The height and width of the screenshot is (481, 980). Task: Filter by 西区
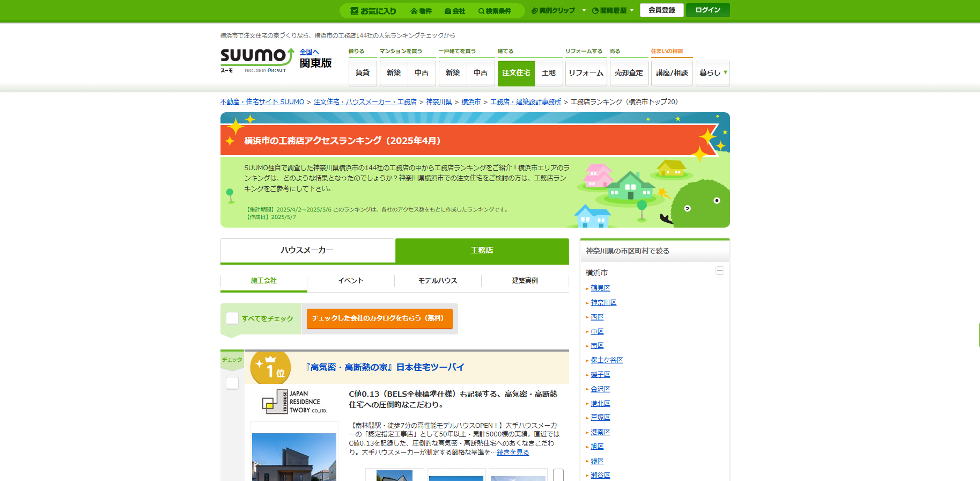(x=598, y=317)
